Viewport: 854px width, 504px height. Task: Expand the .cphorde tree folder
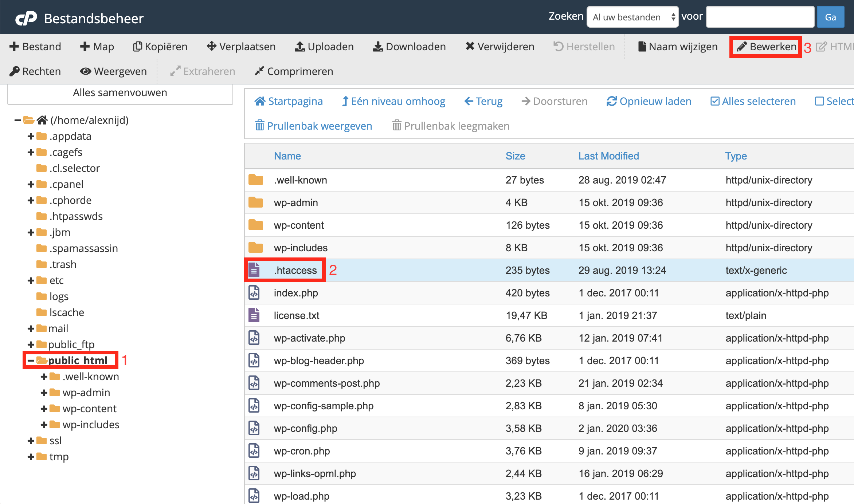tap(31, 200)
